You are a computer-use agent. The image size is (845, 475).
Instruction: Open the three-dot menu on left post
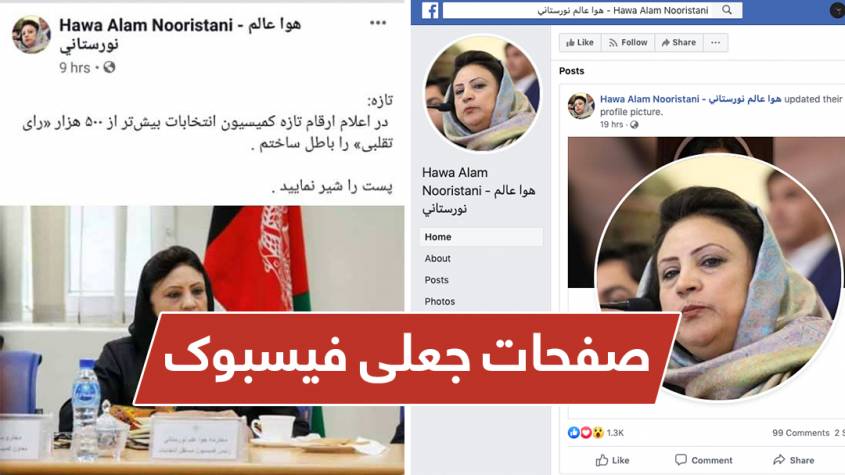378,23
